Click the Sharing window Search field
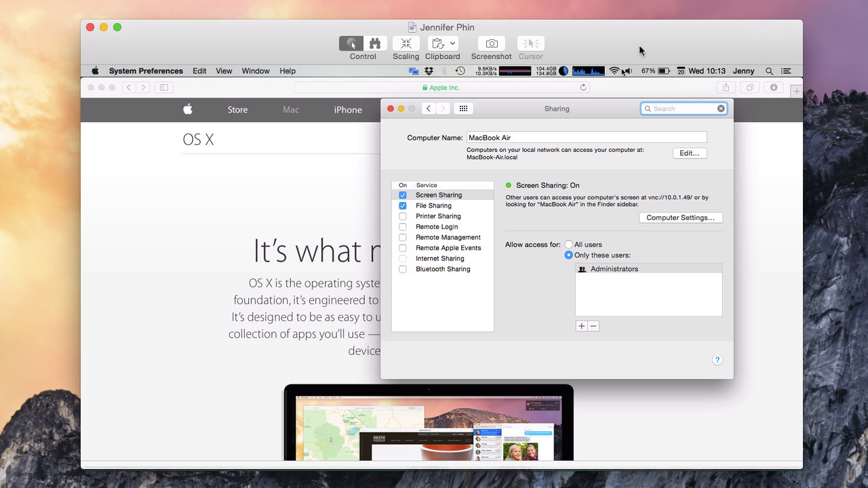This screenshot has height=488, width=868. 684,108
